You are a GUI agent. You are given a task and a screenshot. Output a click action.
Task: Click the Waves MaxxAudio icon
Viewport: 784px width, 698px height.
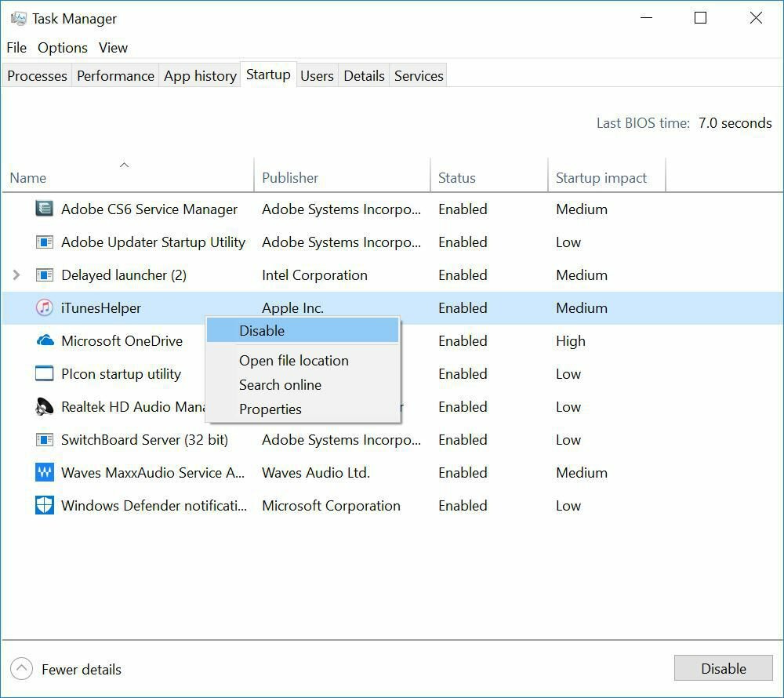tap(45, 473)
